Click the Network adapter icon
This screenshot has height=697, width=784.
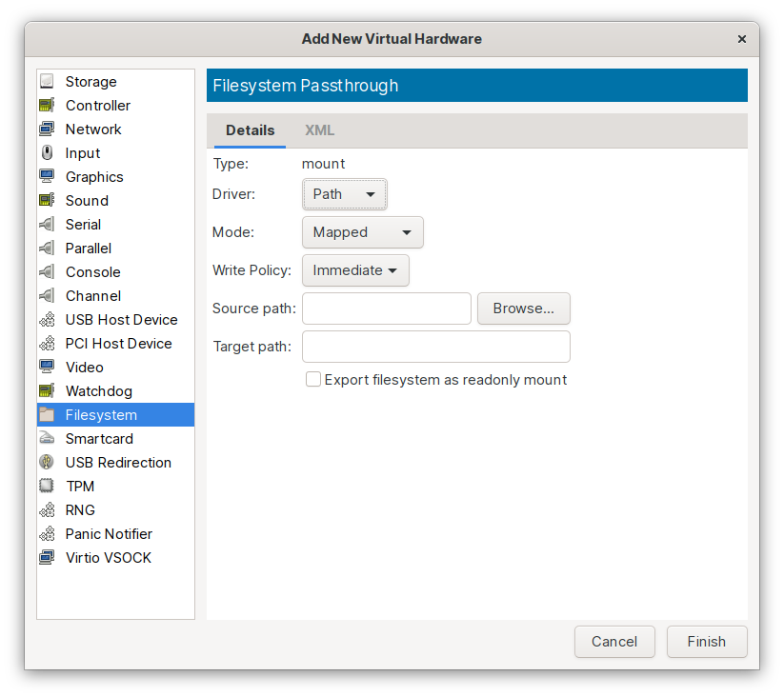48,129
